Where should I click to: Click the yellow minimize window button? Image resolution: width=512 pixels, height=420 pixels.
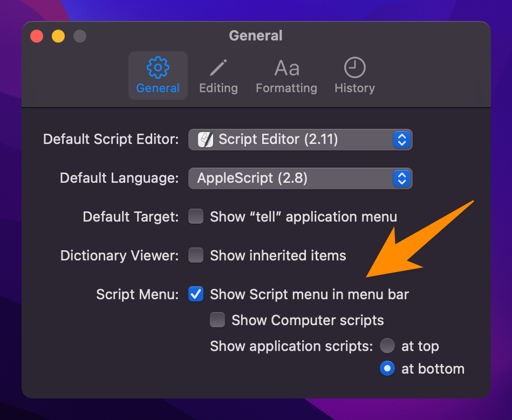(58, 36)
